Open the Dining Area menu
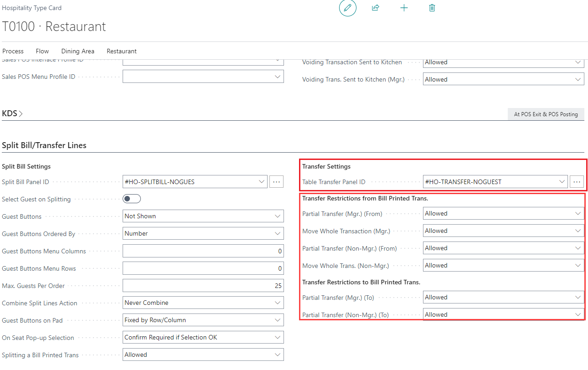This screenshot has height=370, width=588. (x=77, y=51)
